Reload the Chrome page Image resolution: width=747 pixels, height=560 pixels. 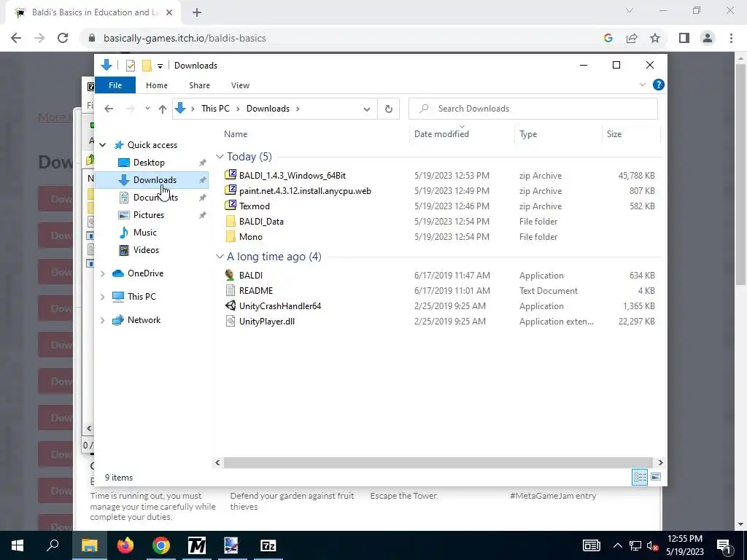[63, 38]
